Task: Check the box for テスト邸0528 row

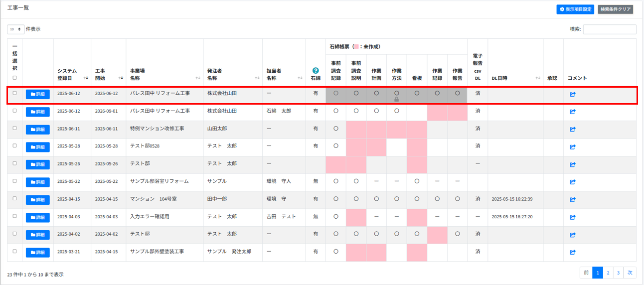Action: tap(14, 145)
